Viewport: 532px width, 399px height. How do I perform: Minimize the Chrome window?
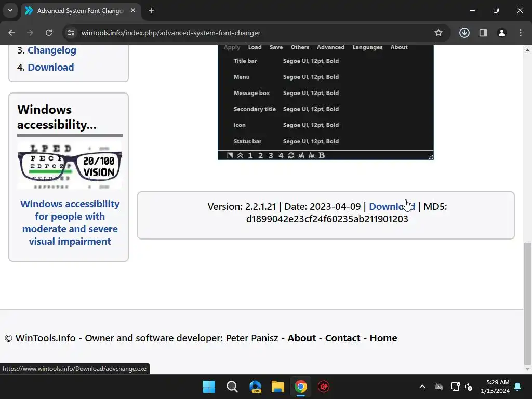pyautogui.click(x=472, y=10)
